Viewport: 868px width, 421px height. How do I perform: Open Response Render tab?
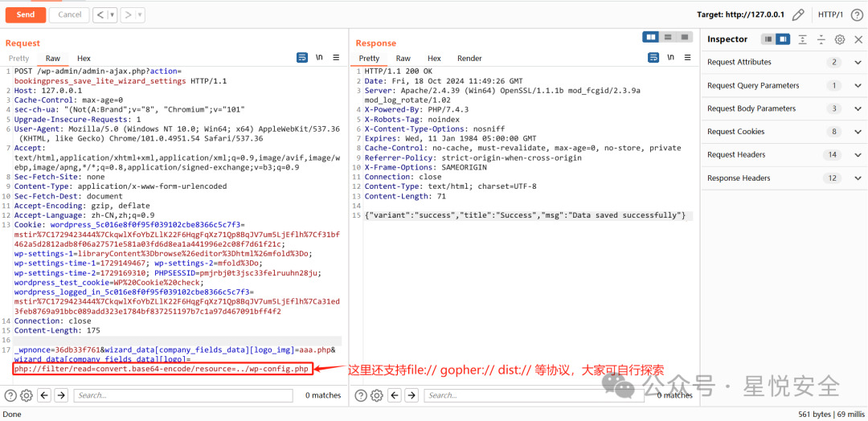(469, 58)
